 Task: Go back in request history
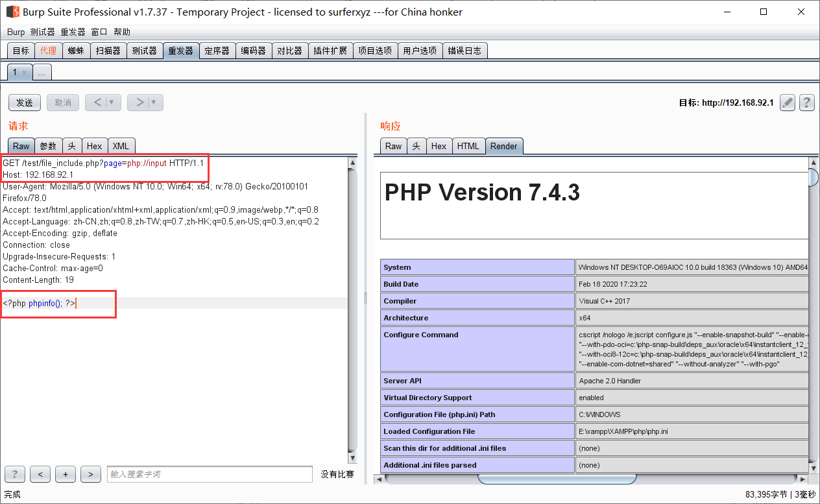coord(97,102)
